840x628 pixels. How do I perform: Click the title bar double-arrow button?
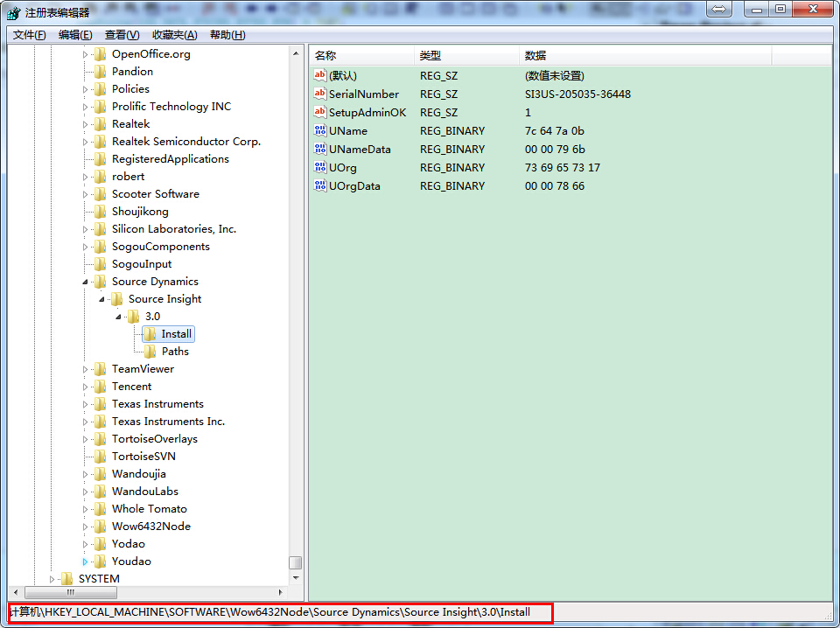coord(718,9)
